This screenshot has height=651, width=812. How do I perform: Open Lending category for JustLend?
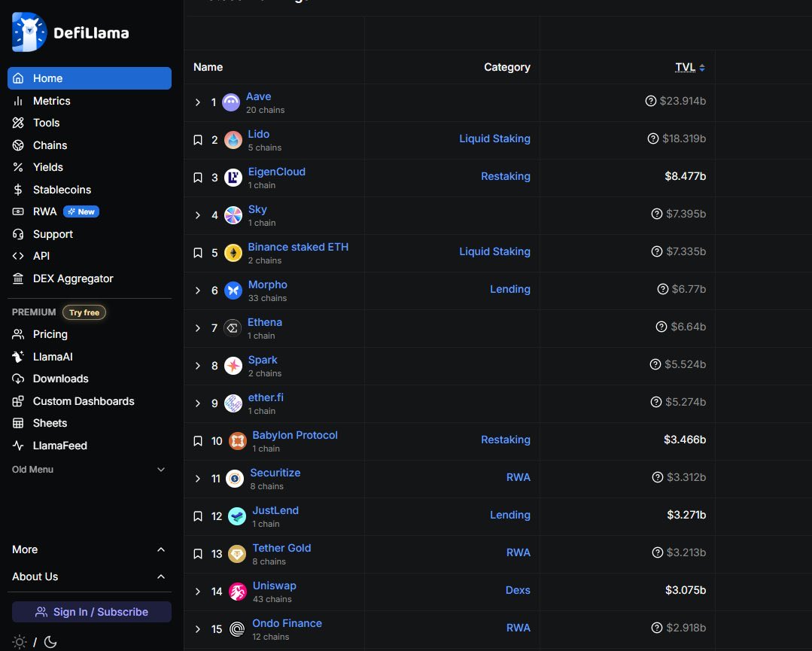(x=510, y=515)
